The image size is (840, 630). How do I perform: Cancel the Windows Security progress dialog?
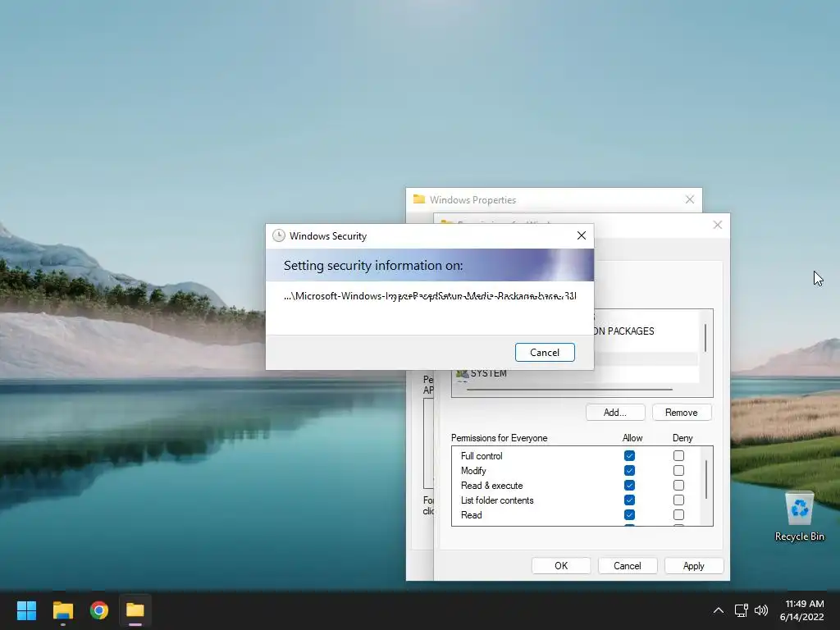tap(545, 353)
